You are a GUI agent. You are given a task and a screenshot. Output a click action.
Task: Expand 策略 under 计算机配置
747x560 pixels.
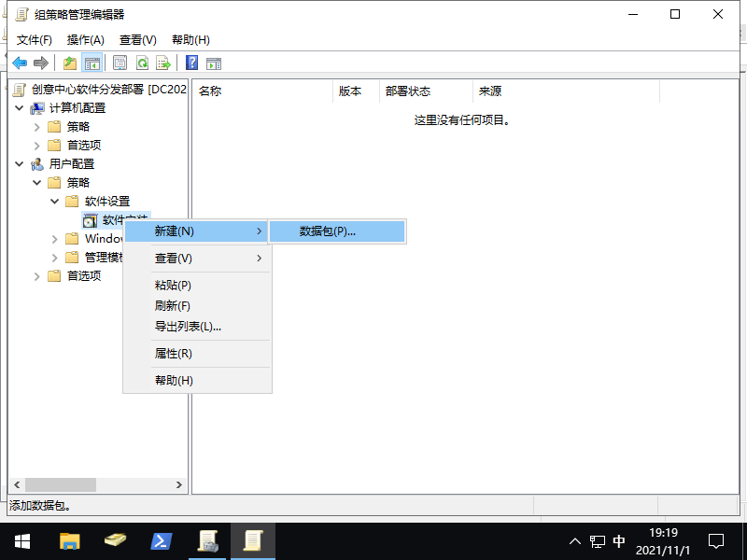pyautogui.click(x=37, y=127)
